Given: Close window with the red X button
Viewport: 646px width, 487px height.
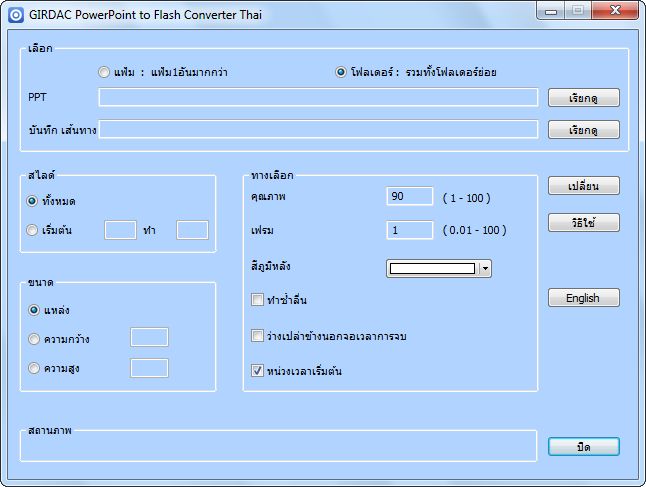Looking at the screenshot, I should tap(615, 10).
